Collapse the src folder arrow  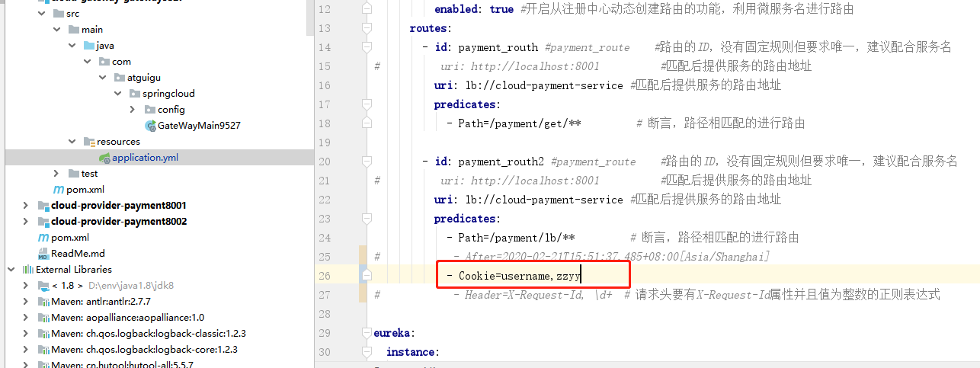[x=41, y=14]
